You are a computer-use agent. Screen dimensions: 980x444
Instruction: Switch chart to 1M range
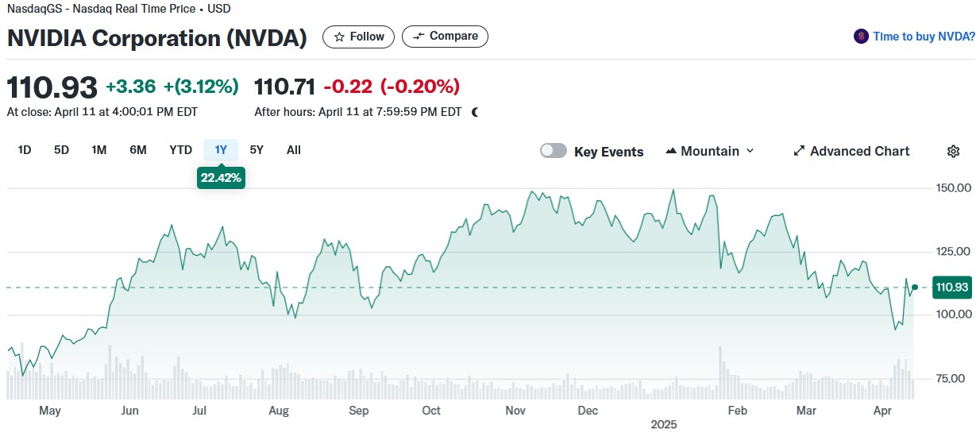point(98,150)
